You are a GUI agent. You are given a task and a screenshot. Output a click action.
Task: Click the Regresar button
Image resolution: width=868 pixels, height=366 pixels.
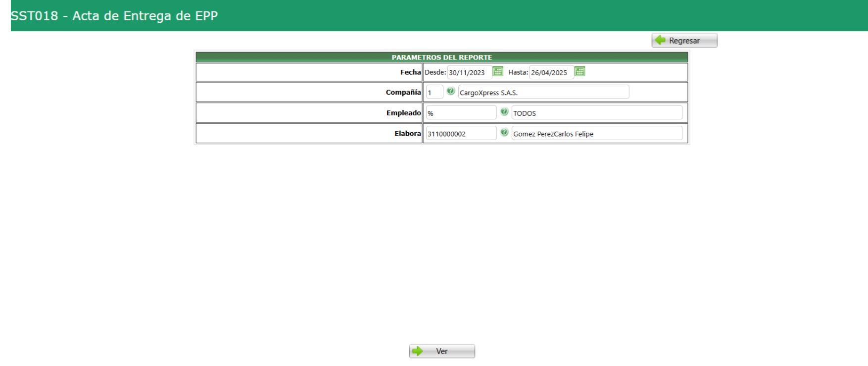point(684,41)
